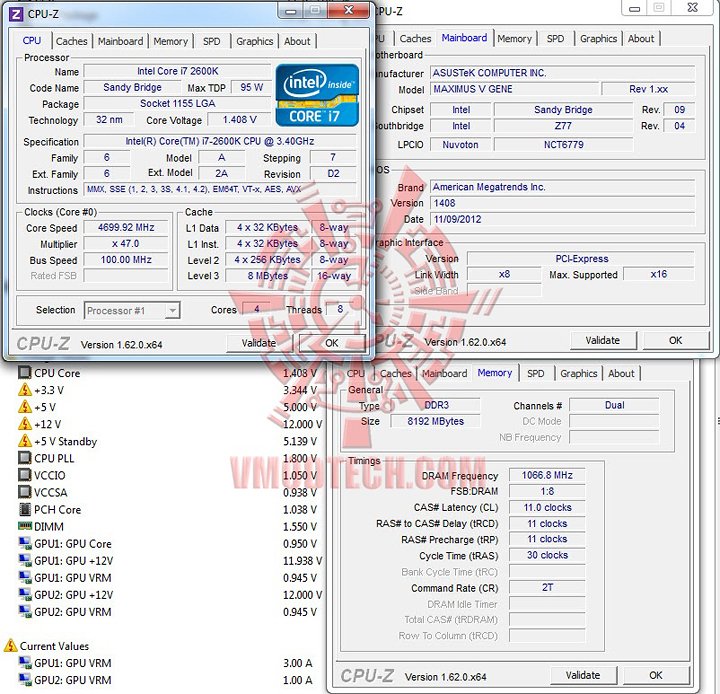Image resolution: width=720 pixels, height=694 pixels.
Task: Click the GPU1: GPU VRM voltage icon
Action: pos(25,577)
